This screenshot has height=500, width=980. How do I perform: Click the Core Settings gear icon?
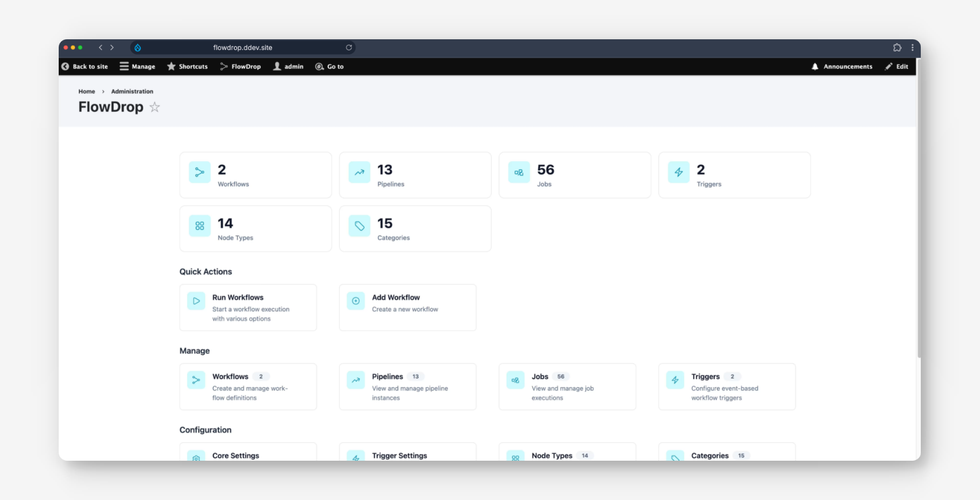196,457
